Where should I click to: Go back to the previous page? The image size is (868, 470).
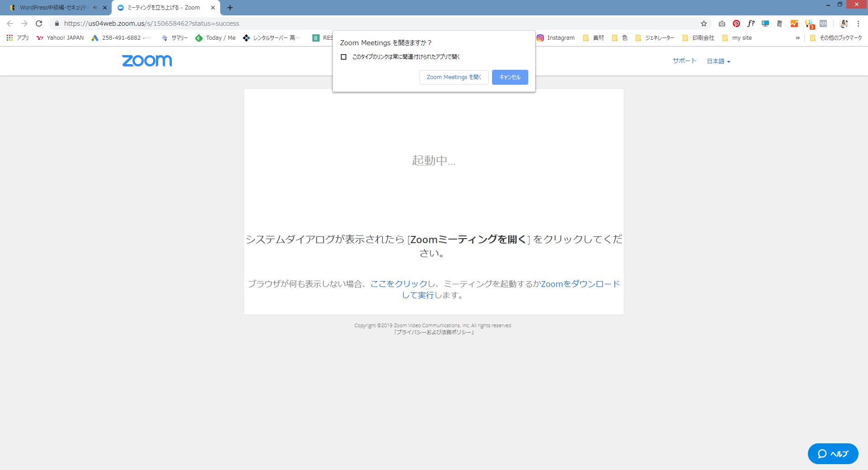(x=10, y=23)
